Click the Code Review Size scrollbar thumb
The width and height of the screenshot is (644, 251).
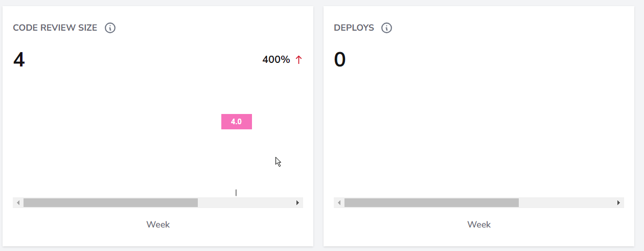coord(110,203)
